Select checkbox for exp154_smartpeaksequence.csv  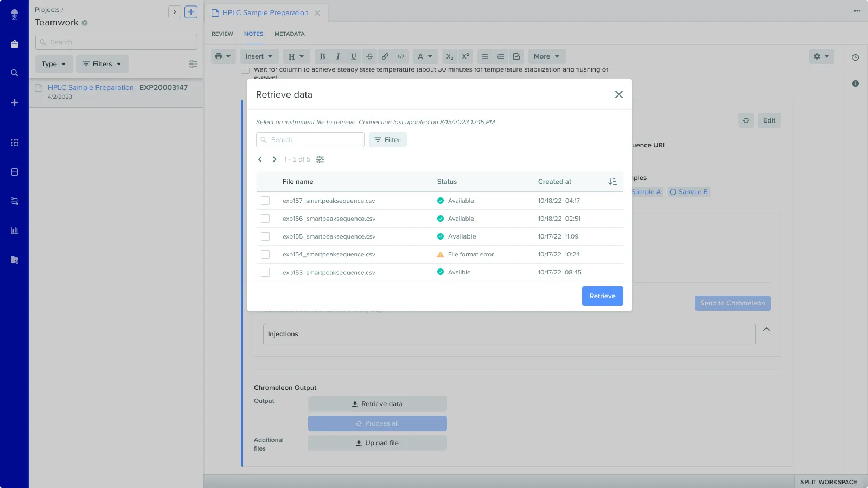point(265,254)
